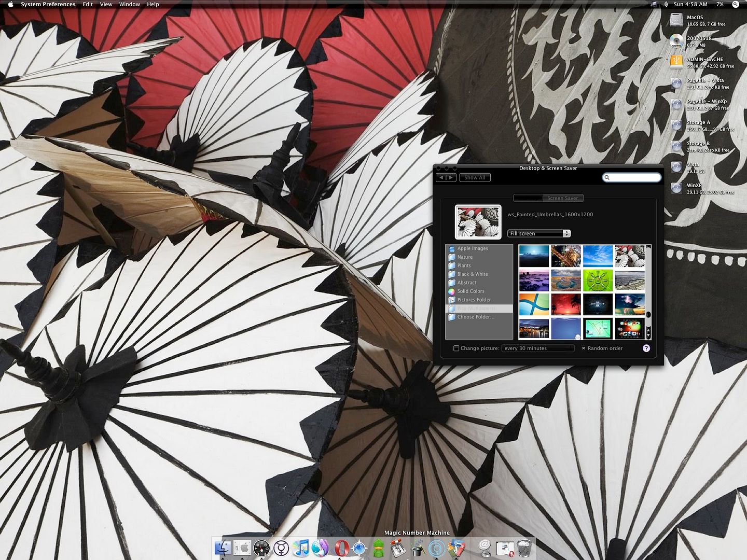Open the Automator-style lever icon in Dock
The width and height of the screenshot is (747, 560).
(x=398, y=548)
